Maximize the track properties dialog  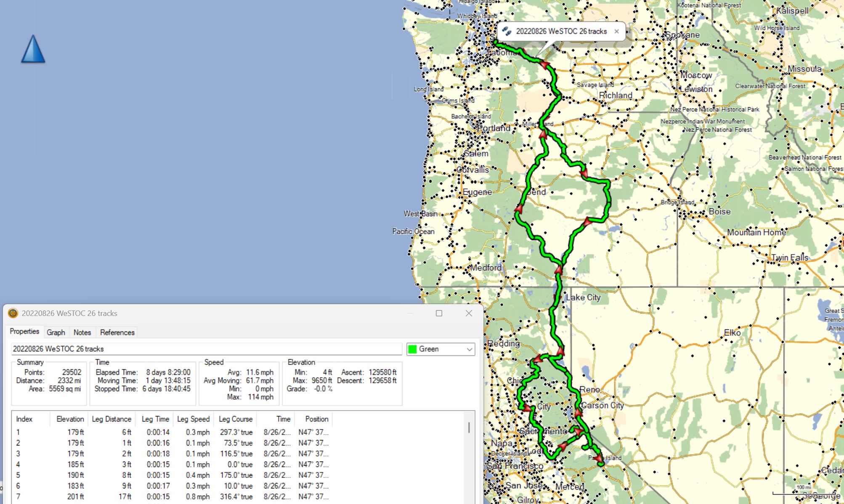[439, 313]
